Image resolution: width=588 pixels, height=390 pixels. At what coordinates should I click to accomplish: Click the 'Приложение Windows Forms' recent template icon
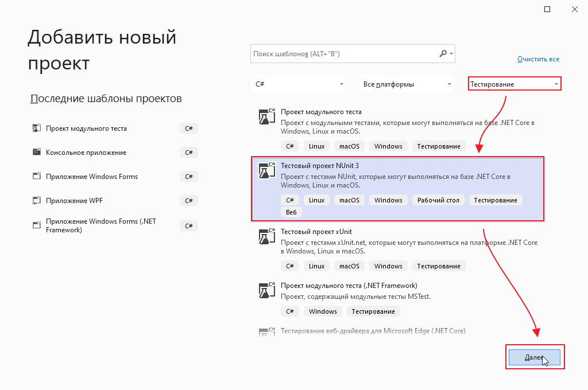coord(37,177)
